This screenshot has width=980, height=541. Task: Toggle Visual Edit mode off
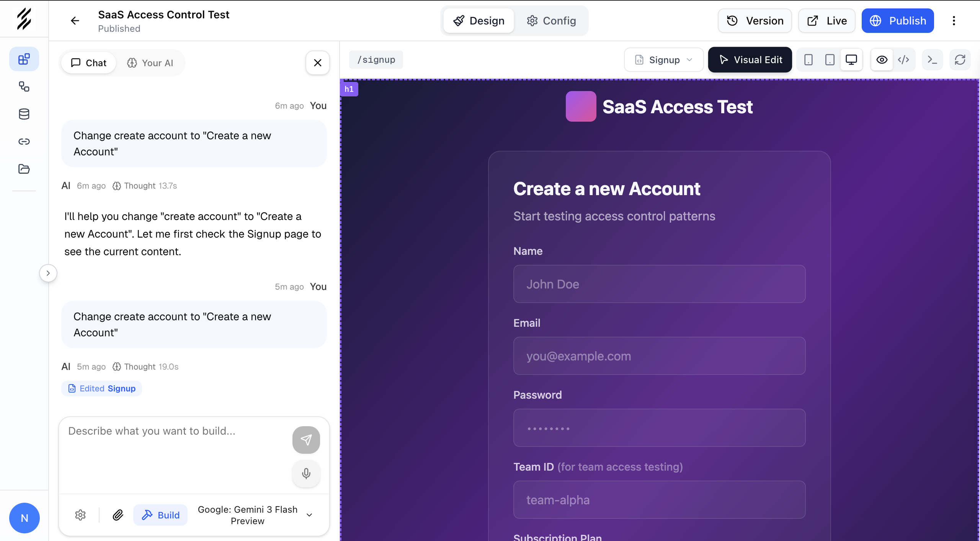[x=750, y=60]
